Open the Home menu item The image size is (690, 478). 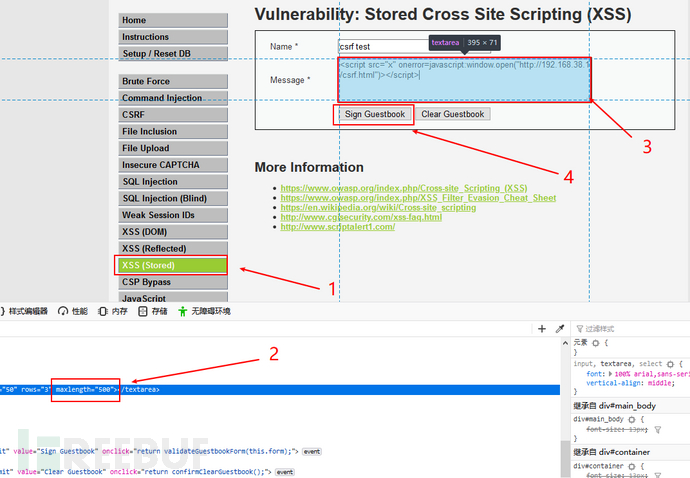coord(173,20)
